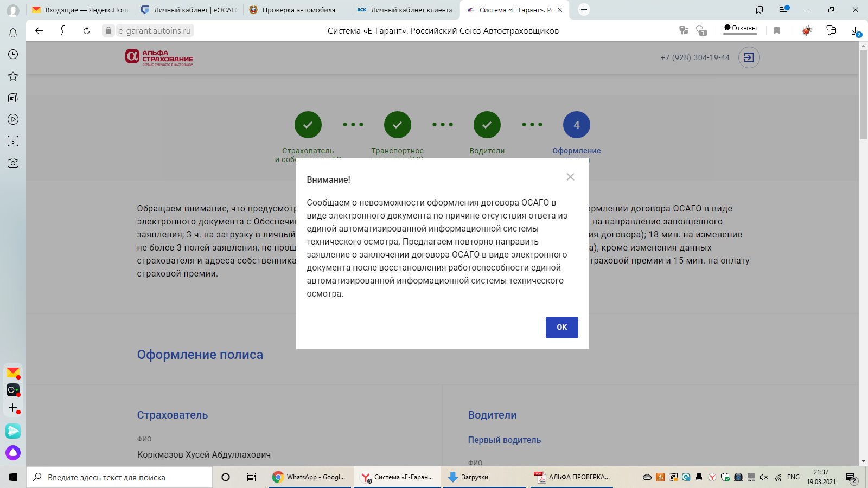Click step 2 Транспортное средство circle
868x488 pixels.
398,125
